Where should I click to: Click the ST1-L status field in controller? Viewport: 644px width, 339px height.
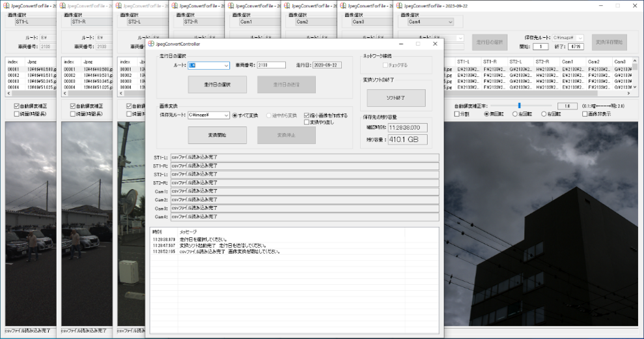coord(305,158)
